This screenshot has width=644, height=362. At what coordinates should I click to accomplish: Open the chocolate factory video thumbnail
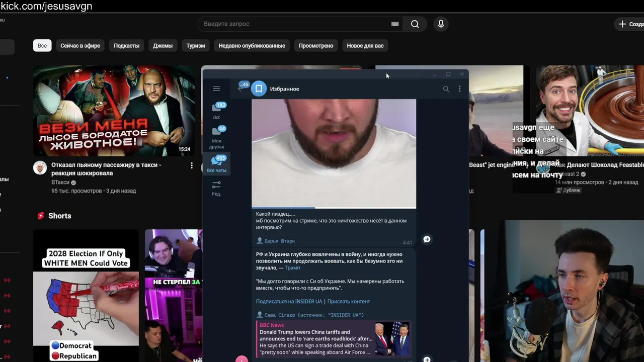coord(590,111)
